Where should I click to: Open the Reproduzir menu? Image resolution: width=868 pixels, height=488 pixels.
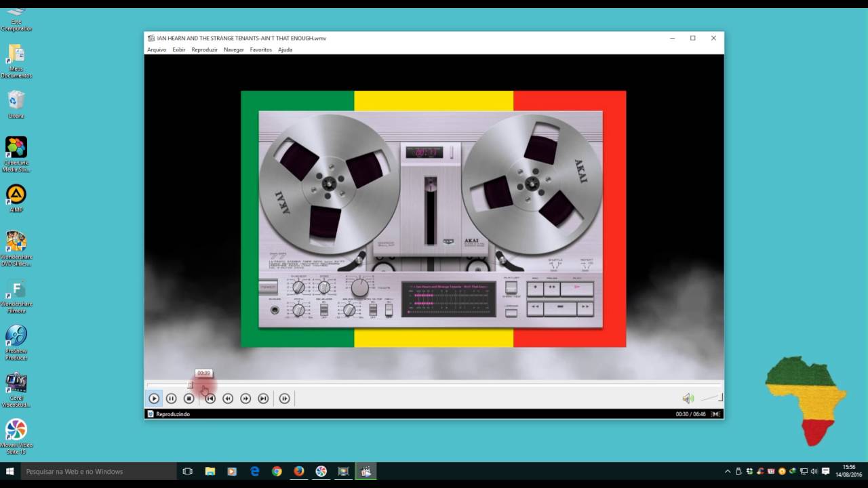tap(205, 49)
